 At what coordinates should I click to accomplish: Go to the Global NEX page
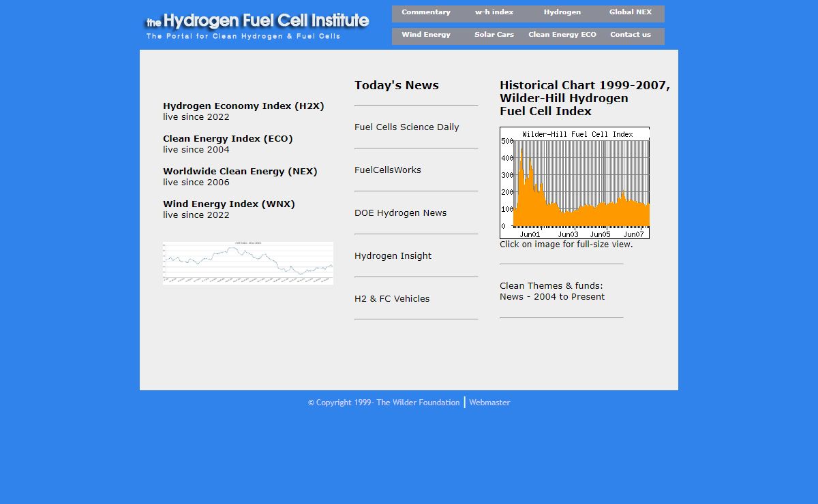[631, 13]
